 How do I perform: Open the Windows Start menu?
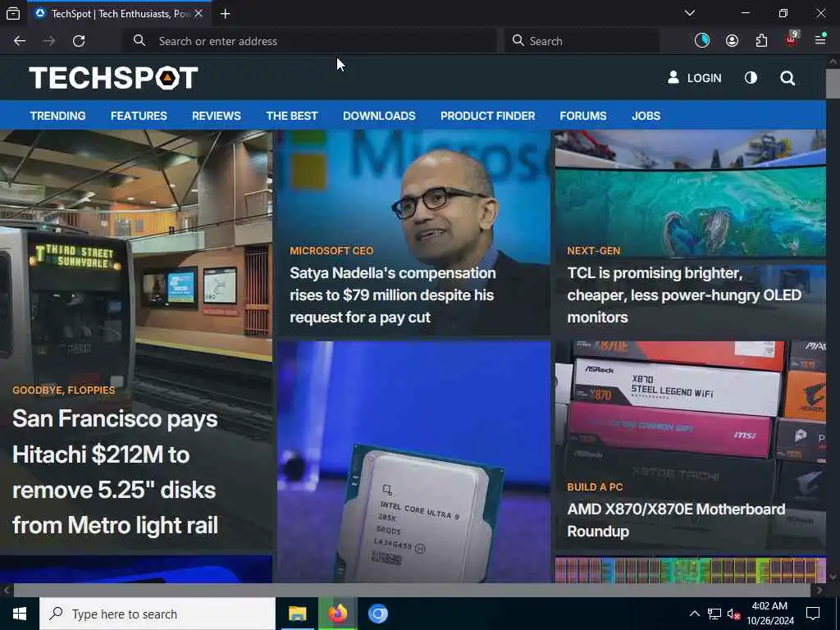pyautogui.click(x=20, y=614)
